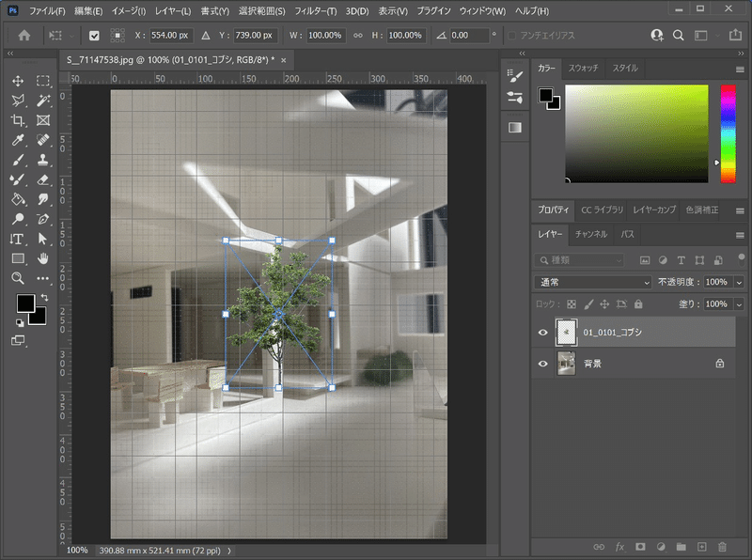The width and height of the screenshot is (752, 560).
Task: Pick the Clone Stamp tool
Action: pyautogui.click(x=43, y=160)
